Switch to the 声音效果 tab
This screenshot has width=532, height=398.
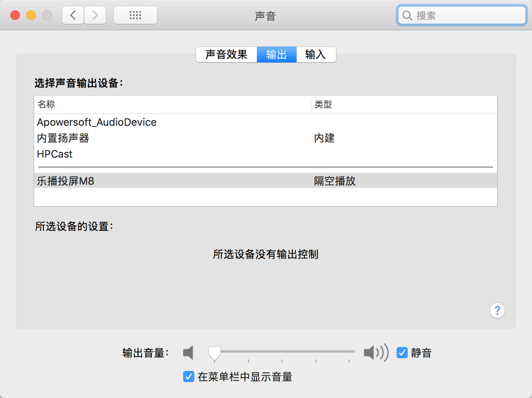[x=227, y=55]
